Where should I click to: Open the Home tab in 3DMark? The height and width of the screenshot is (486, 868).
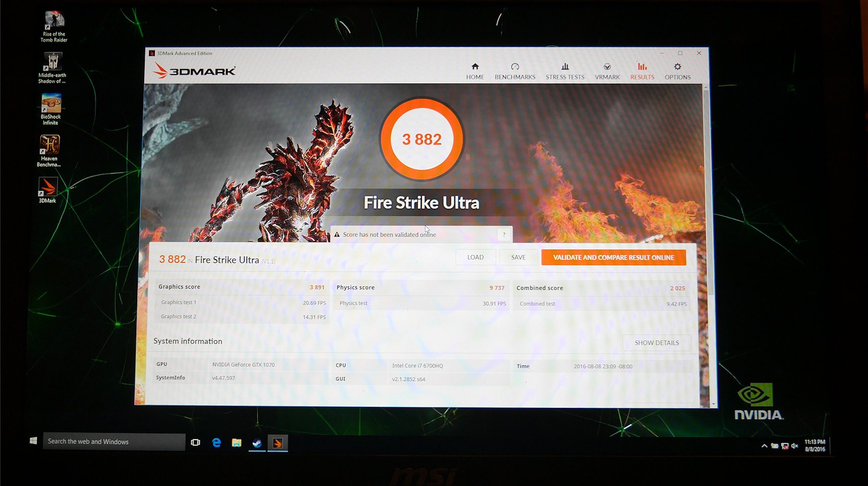(475, 72)
